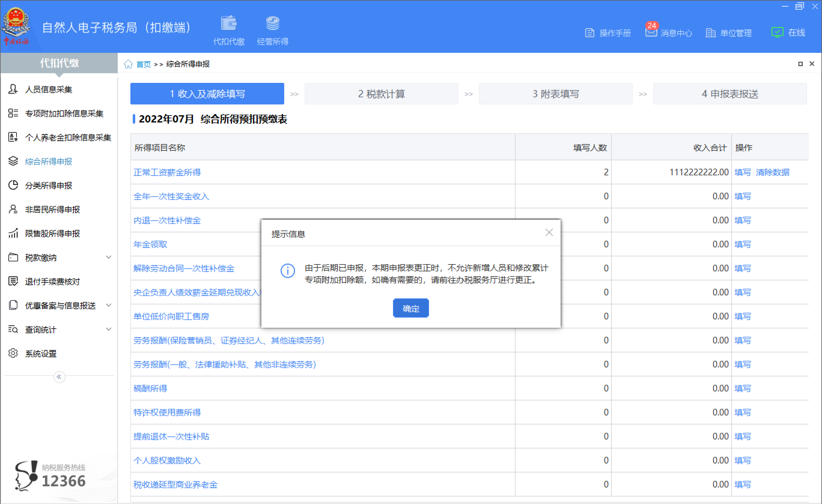Open the 内退一次性补偿金 link
The width and height of the screenshot is (822, 504).
[167, 220]
